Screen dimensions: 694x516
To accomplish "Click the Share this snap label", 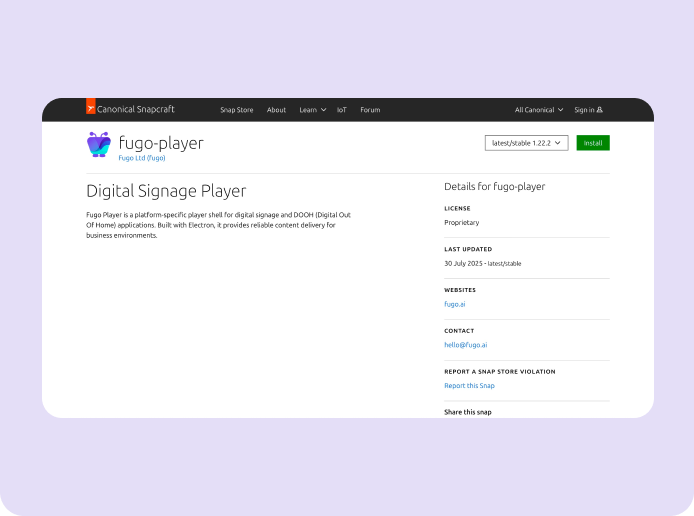I will (468, 412).
